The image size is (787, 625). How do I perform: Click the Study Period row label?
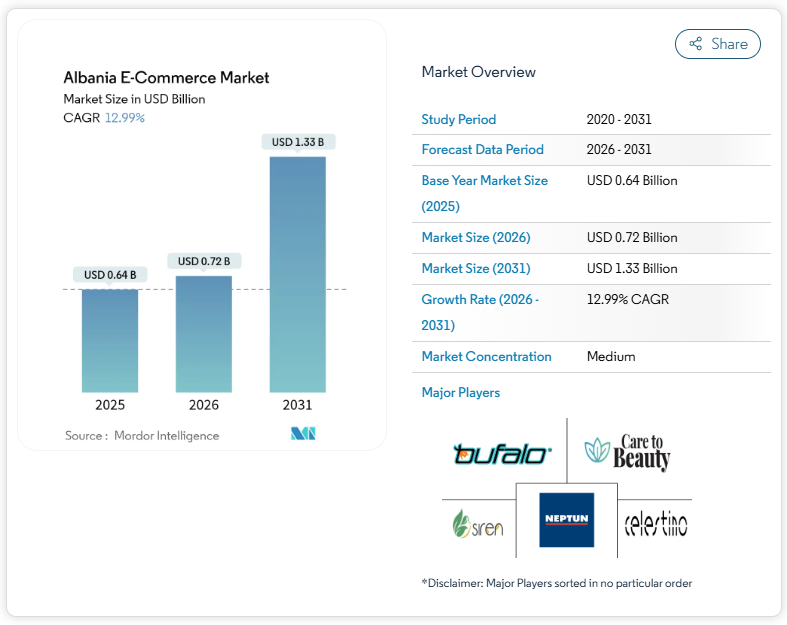459,119
